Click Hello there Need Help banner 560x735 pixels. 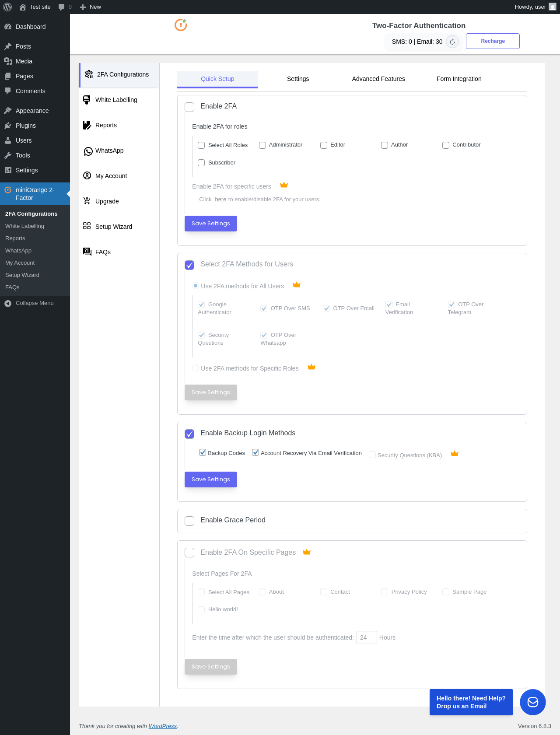471,702
